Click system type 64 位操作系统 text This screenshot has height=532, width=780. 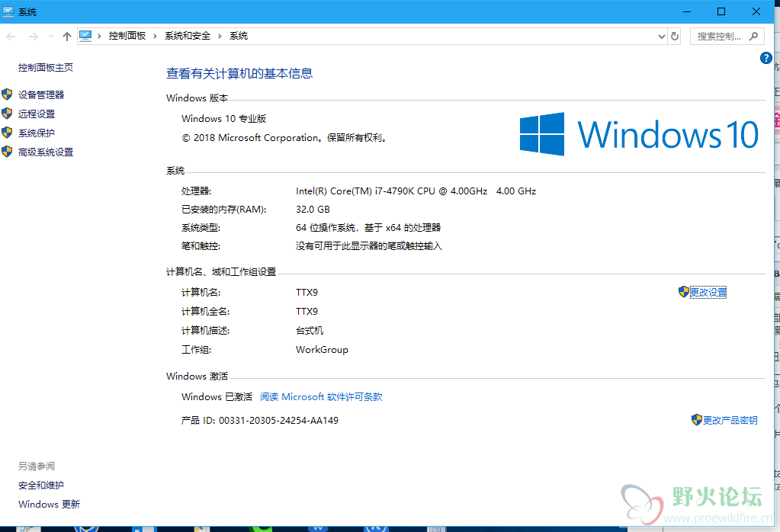(x=368, y=228)
